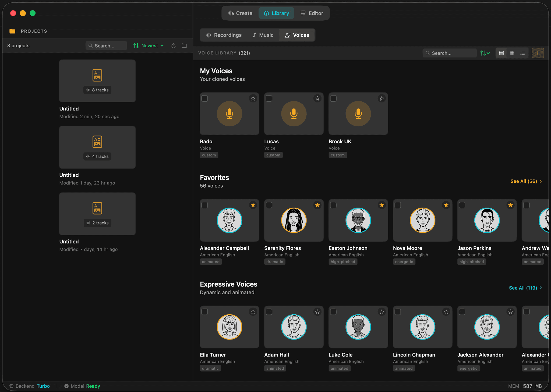Expand all Favorites with See All (56)

coord(526,181)
